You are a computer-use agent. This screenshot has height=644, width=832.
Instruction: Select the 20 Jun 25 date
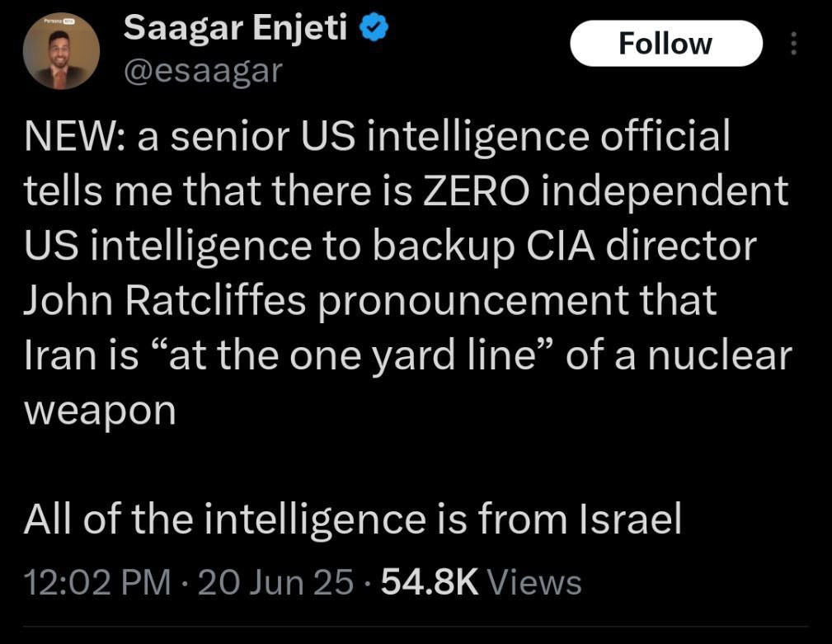(276, 582)
